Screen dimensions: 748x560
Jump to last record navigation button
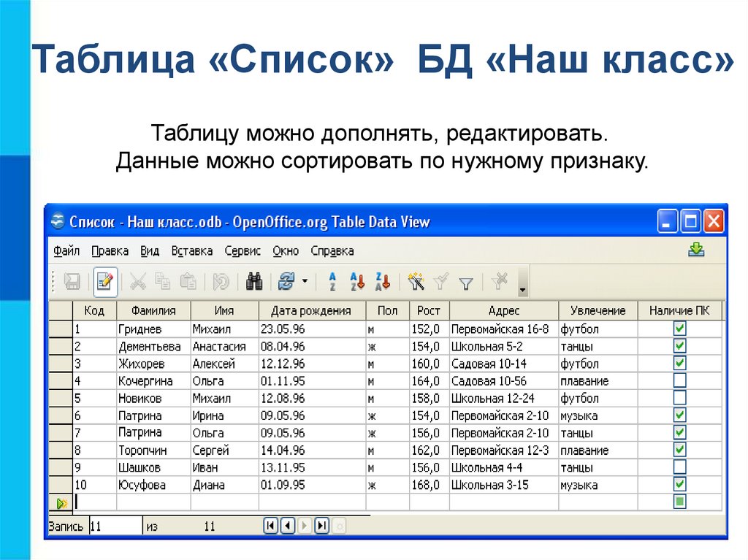click(x=321, y=525)
